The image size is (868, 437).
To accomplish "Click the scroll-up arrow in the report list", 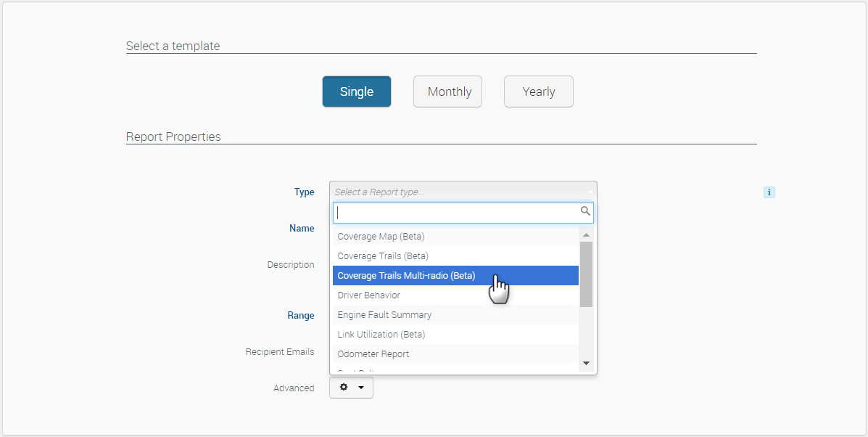I will click(586, 235).
